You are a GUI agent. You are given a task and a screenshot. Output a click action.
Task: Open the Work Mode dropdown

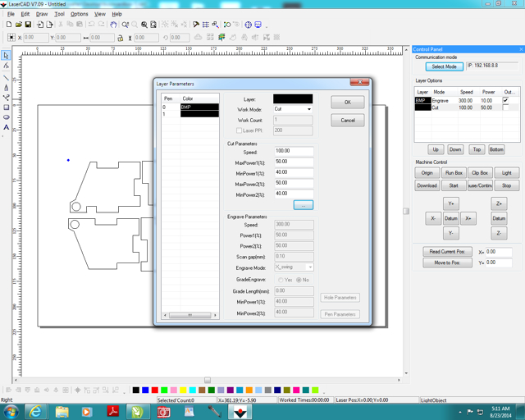coord(293,109)
